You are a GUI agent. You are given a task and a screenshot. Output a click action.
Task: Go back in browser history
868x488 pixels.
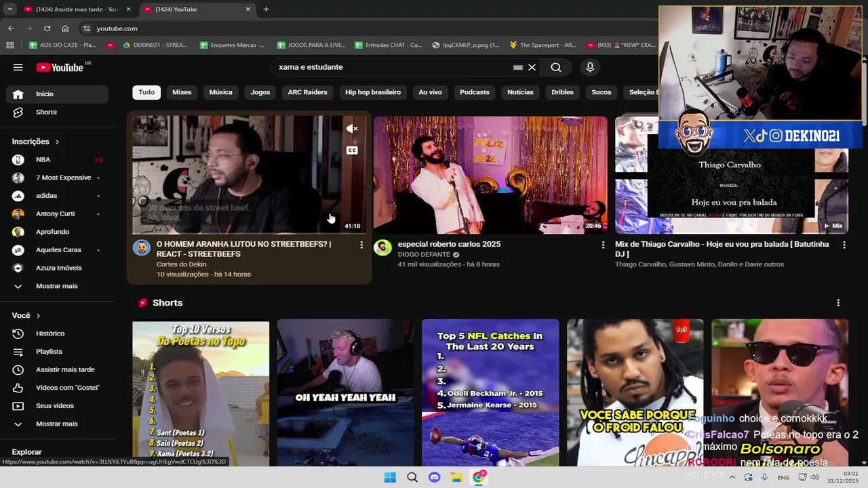click(x=11, y=28)
